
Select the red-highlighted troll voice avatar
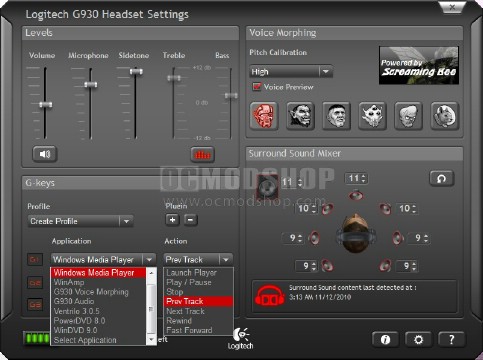pos(264,116)
